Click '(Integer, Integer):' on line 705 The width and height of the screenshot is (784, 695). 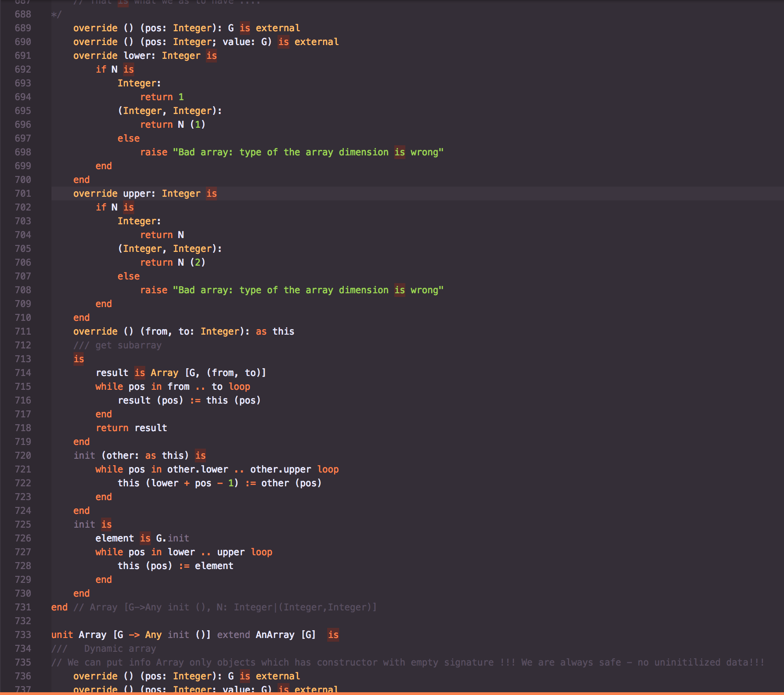pos(170,249)
